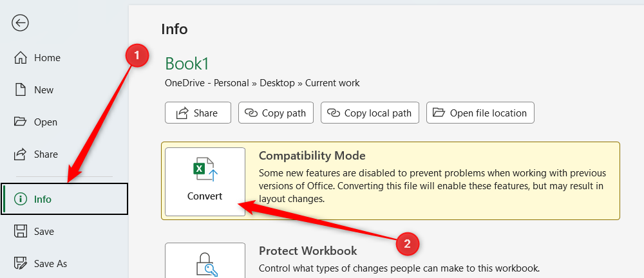The width and height of the screenshot is (644, 278).
Task: Click Save in the sidebar
Action: point(64,232)
